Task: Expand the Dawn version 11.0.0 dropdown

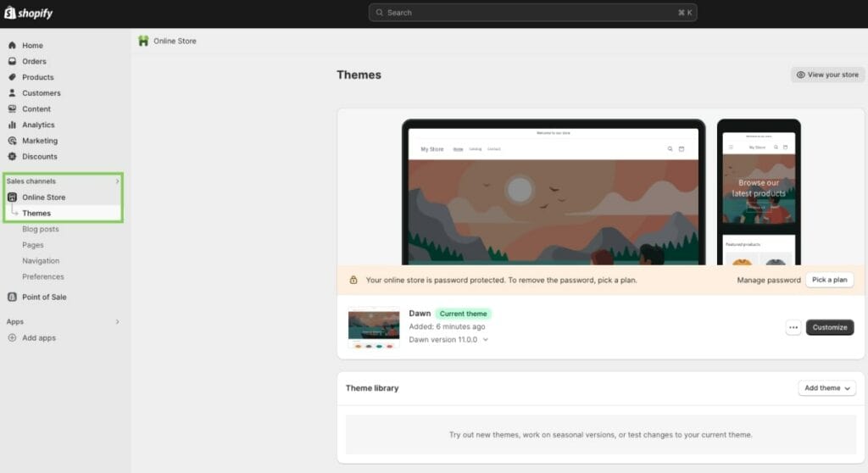Action: (485, 340)
